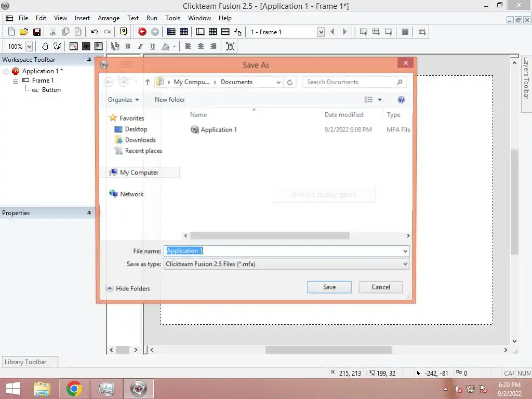
Task: Click the Italic formatting icon
Action: pos(140,46)
